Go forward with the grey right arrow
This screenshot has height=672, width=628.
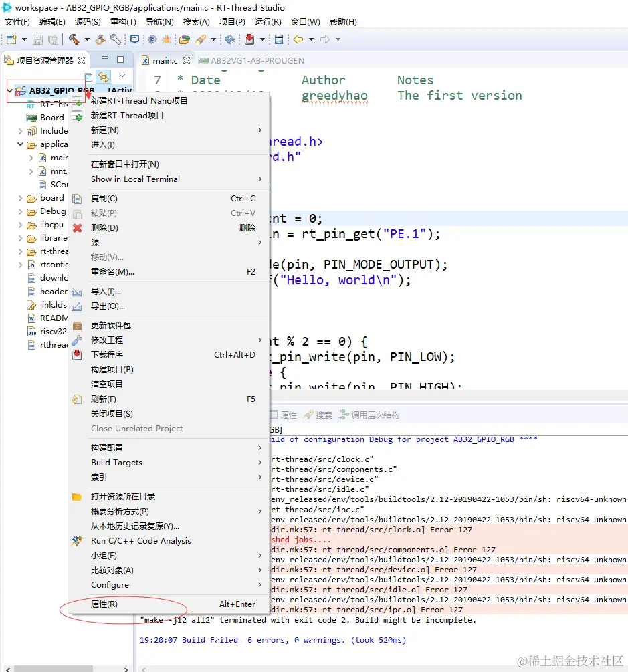pos(325,39)
